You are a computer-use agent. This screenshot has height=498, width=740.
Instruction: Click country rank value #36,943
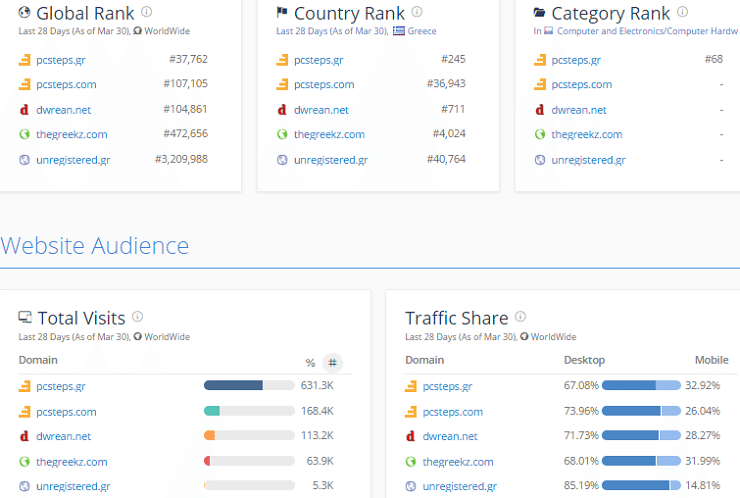446,84
